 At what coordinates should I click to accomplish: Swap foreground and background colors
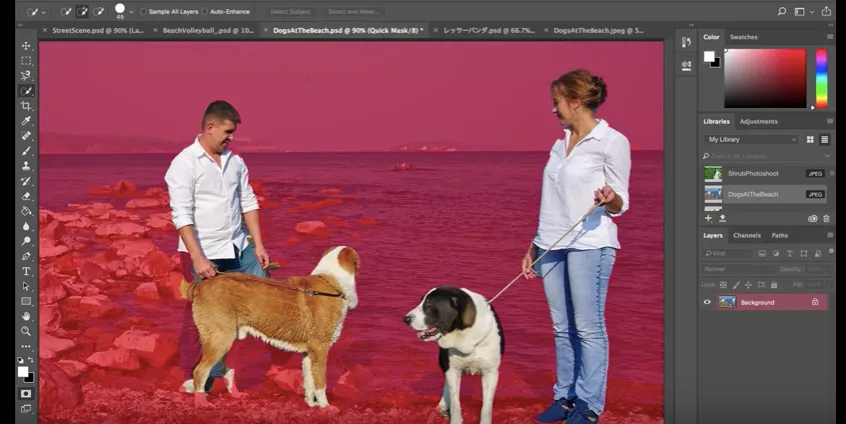pos(31,360)
